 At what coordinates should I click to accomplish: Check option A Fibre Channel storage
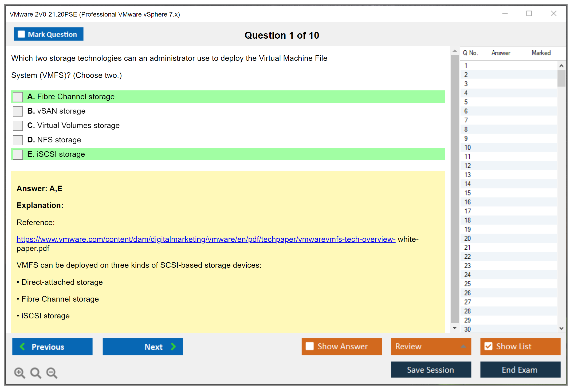(18, 97)
